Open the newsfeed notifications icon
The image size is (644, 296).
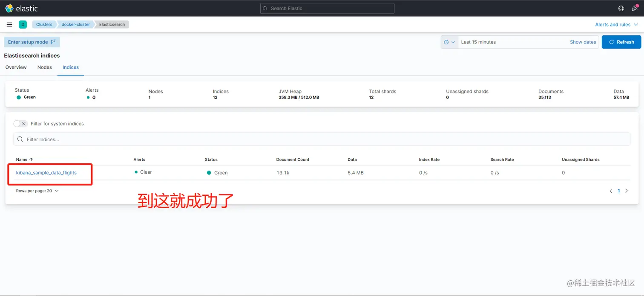pos(635,8)
